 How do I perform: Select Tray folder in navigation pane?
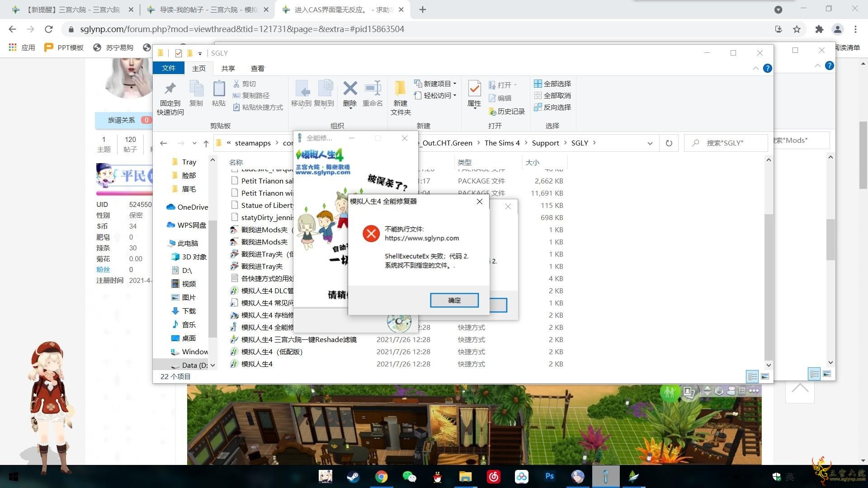pyautogui.click(x=189, y=162)
